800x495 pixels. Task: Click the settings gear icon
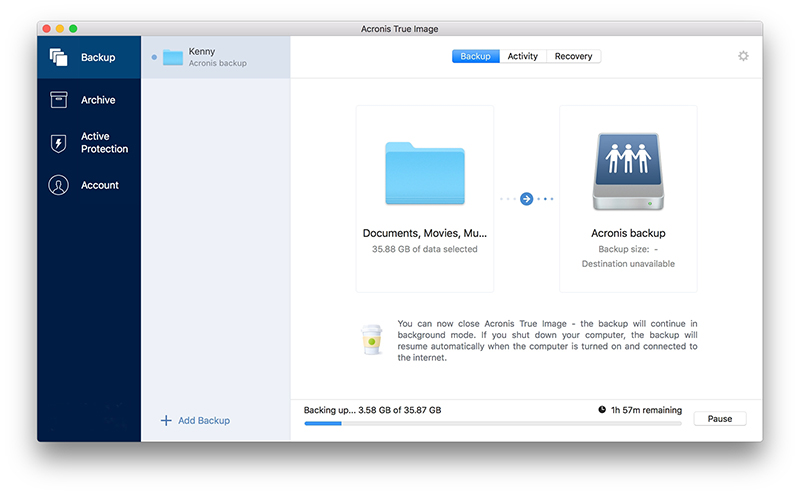(x=743, y=56)
